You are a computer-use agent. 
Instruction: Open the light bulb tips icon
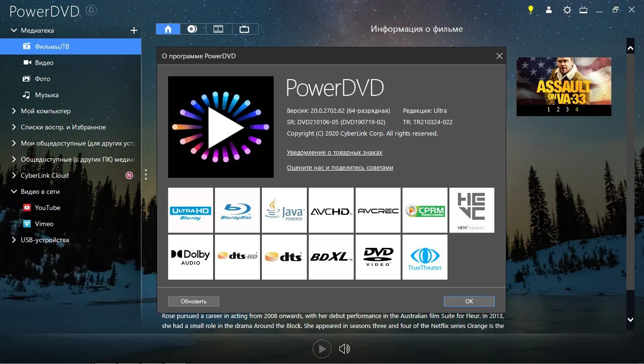coord(531,9)
